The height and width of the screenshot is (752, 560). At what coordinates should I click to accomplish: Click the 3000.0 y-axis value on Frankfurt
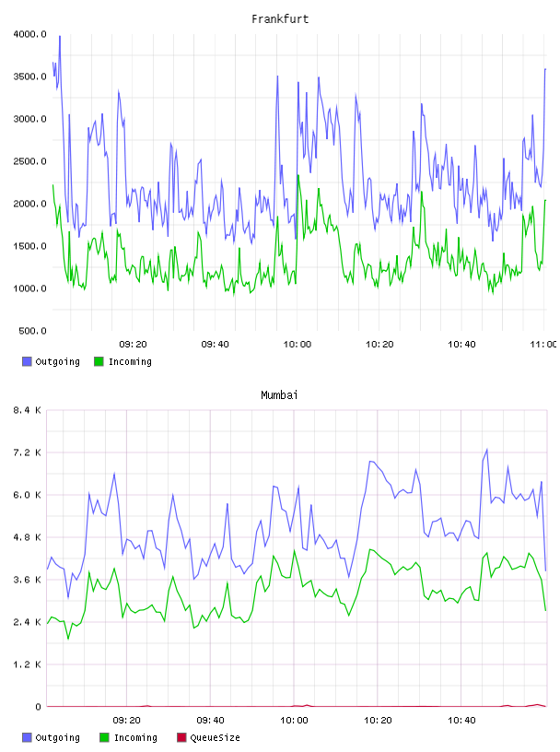(29, 119)
